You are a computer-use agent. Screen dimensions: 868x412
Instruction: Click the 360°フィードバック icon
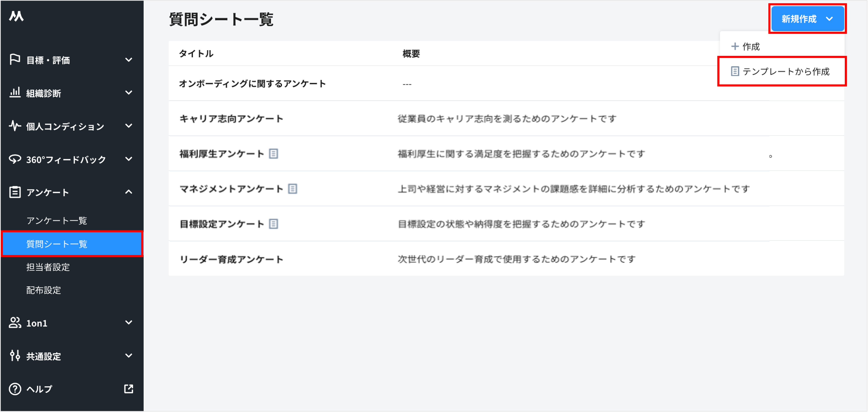[15, 159]
